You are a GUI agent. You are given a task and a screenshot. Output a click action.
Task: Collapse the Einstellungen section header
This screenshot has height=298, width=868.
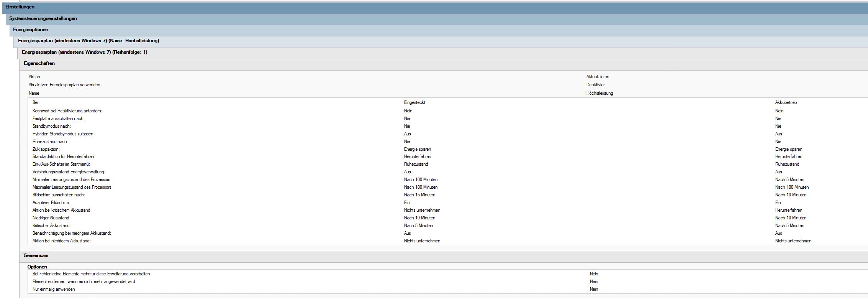(435, 7)
